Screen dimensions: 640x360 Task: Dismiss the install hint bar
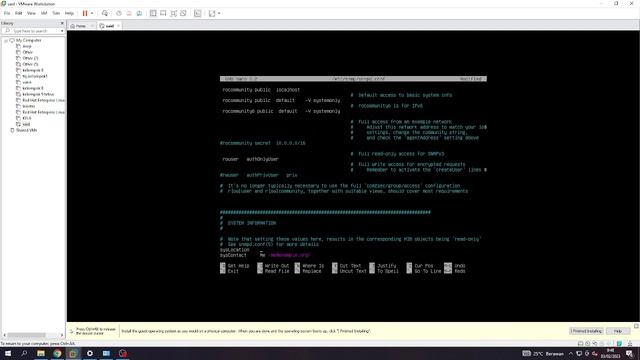[636, 326]
